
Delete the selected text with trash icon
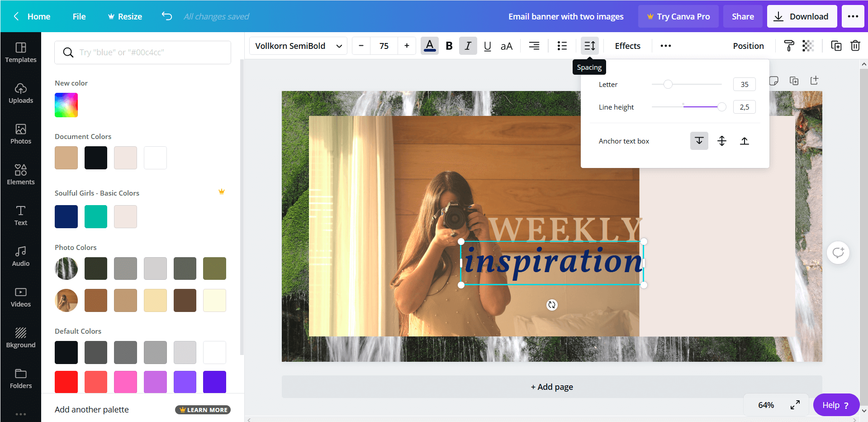[x=855, y=45]
